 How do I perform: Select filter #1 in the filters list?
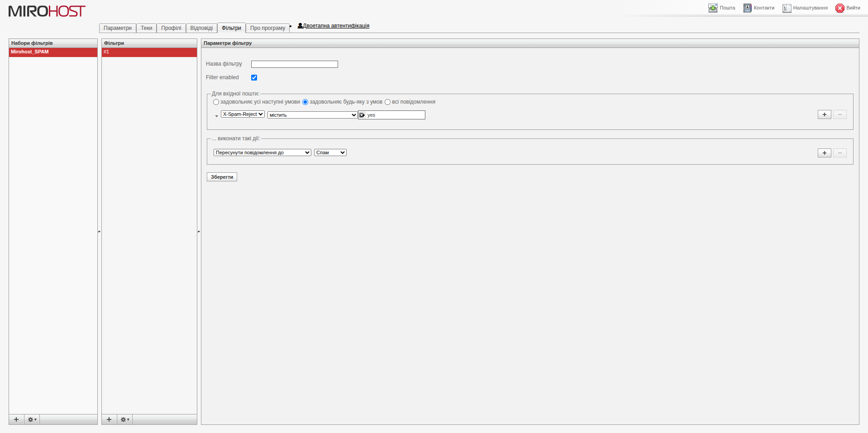point(149,52)
